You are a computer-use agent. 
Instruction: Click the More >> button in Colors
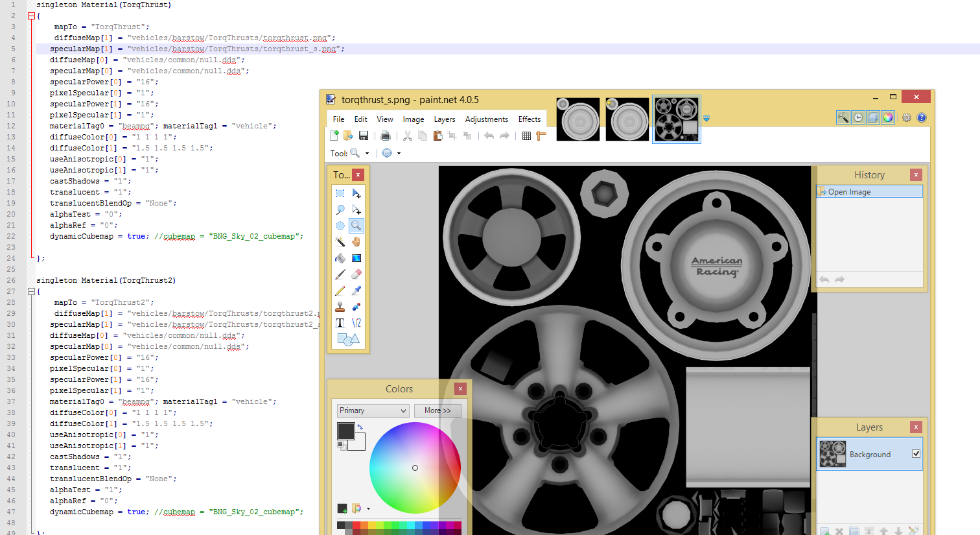point(437,410)
